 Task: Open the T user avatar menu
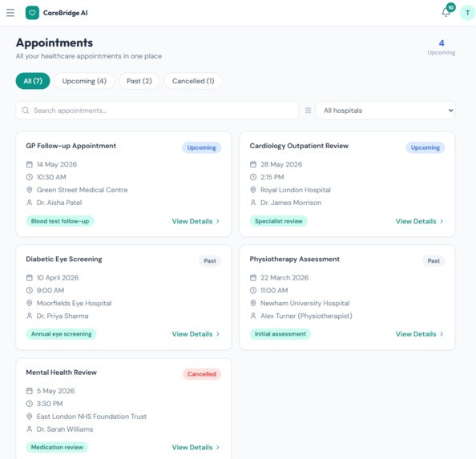467,13
